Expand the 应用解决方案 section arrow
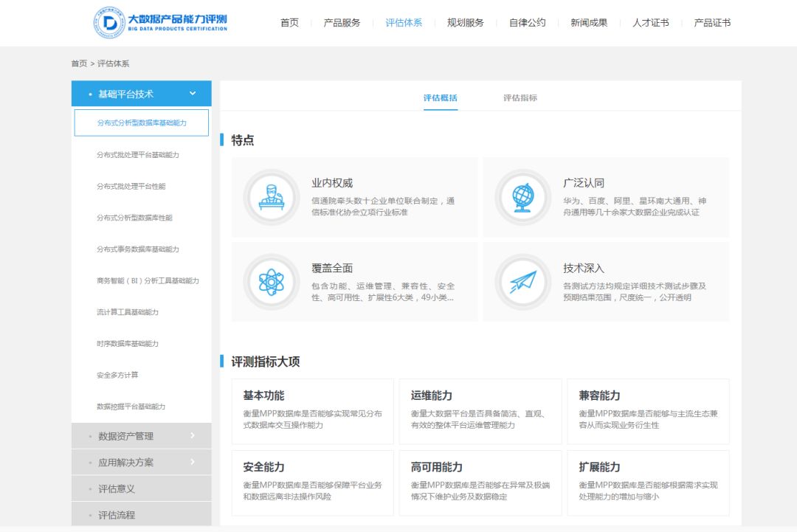Image resolution: width=797 pixels, height=532 pixels. (x=193, y=462)
